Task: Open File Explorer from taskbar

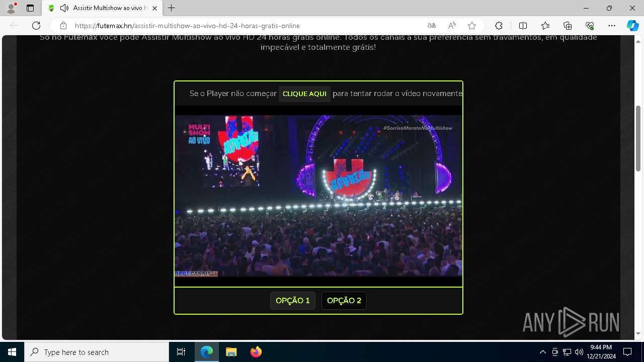Action: coord(231,352)
